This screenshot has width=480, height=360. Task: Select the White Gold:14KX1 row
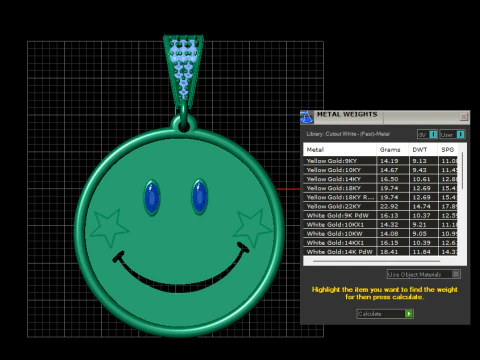380,243
